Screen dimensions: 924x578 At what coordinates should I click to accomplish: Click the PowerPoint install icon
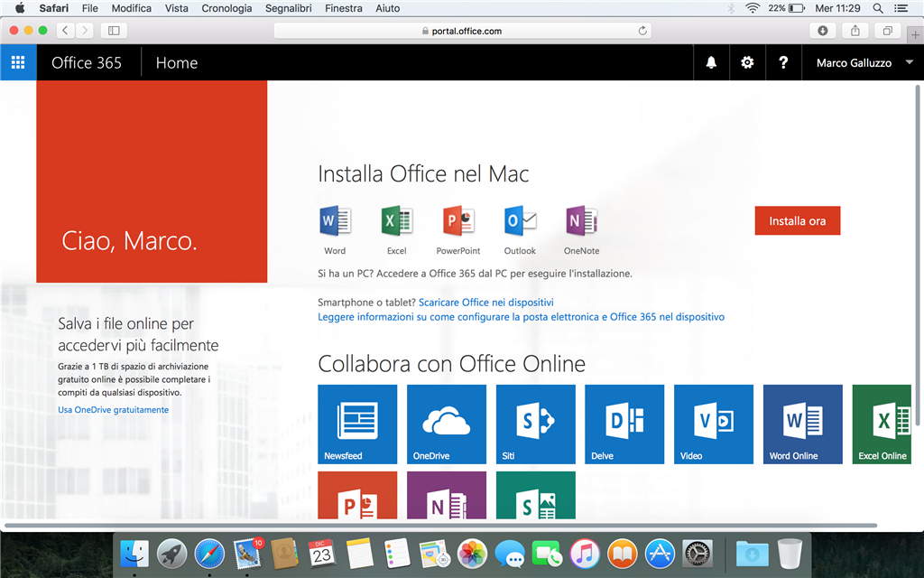coord(458,221)
